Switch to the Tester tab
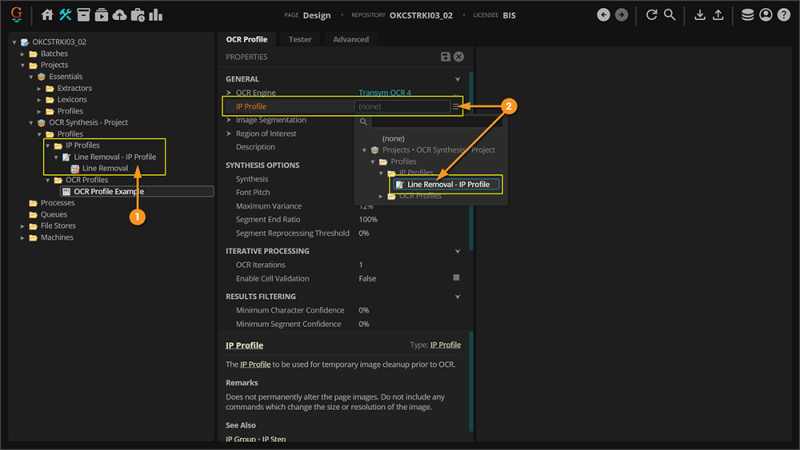800x450 pixels. [299, 39]
